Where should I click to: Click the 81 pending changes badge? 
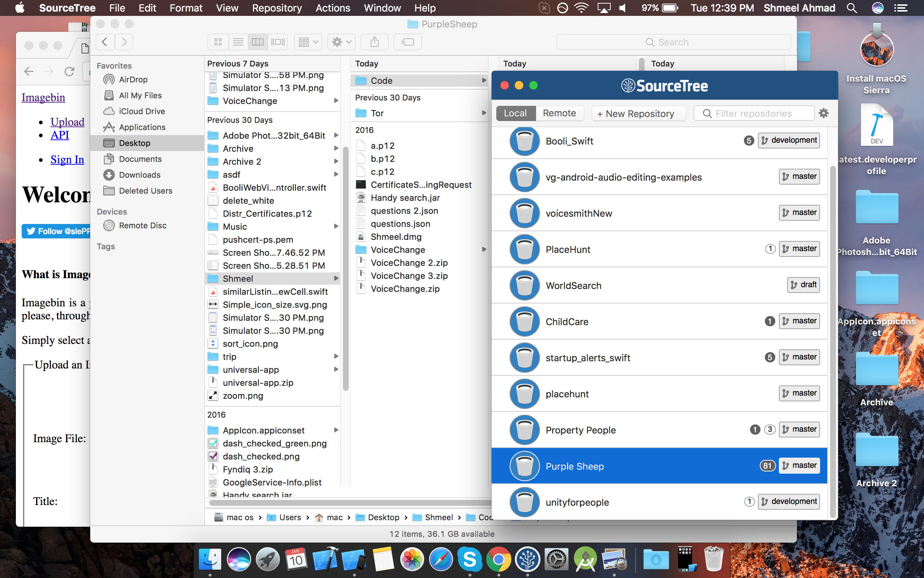click(x=767, y=466)
